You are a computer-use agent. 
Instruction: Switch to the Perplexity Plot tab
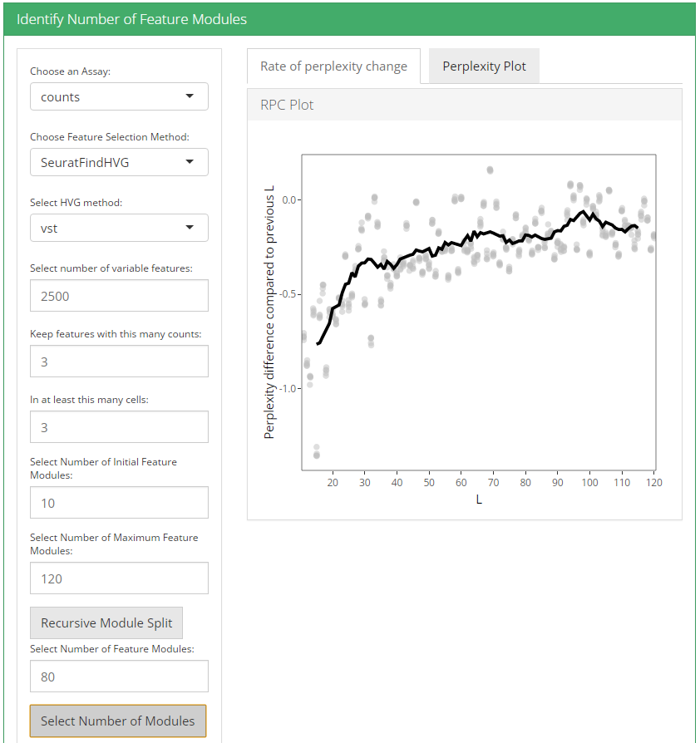tap(484, 66)
